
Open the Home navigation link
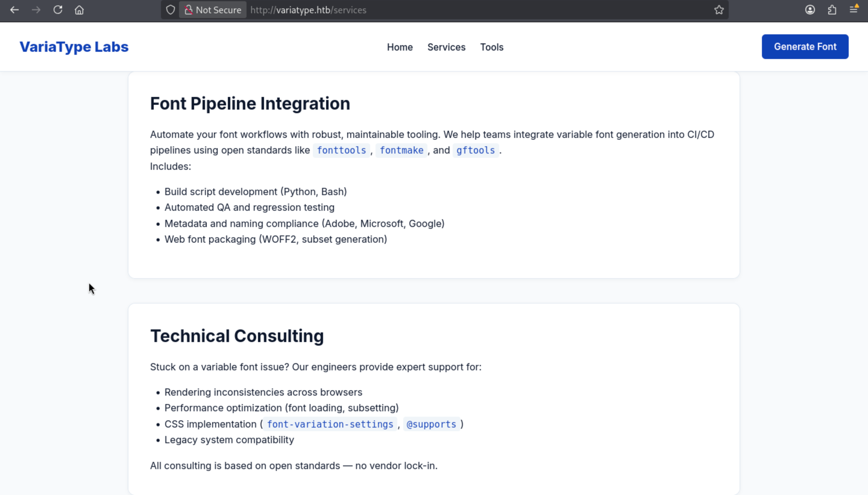(399, 47)
